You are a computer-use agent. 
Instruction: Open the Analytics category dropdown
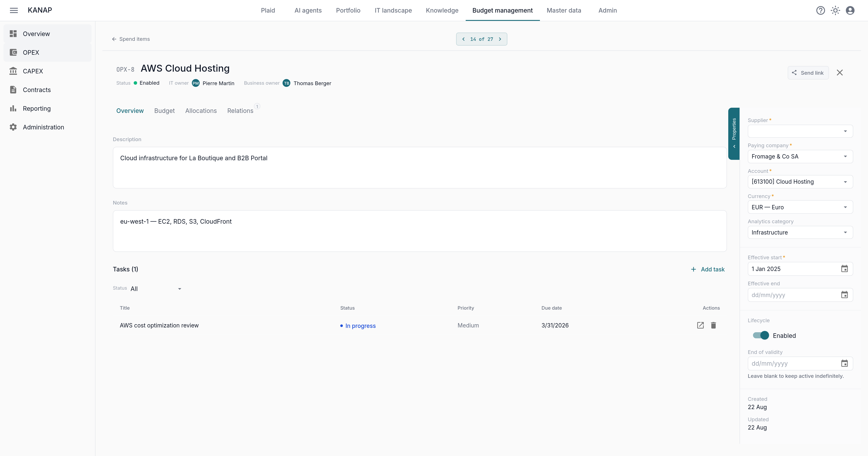click(x=800, y=232)
